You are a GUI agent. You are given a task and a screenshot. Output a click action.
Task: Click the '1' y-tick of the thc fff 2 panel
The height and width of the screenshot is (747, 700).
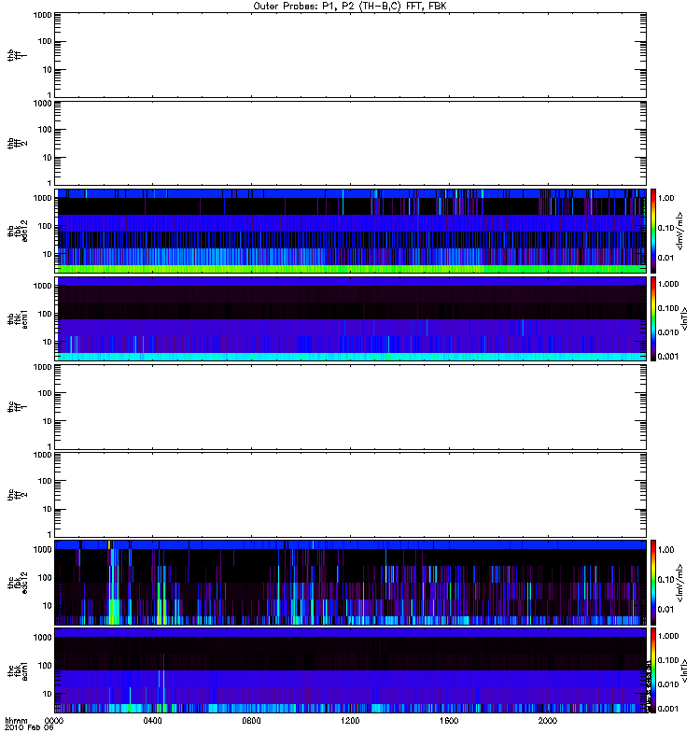(x=49, y=534)
